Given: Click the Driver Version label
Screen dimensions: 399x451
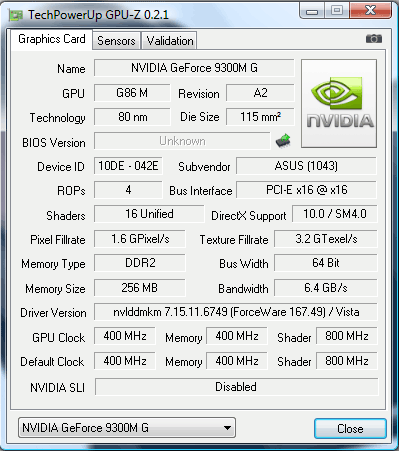Looking at the screenshot, I should coord(53,313).
